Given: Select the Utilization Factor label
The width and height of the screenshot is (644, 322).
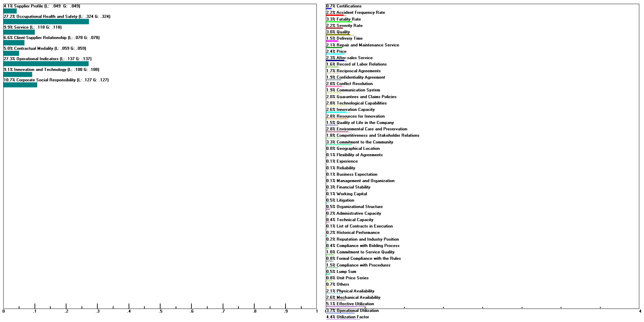Looking at the screenshot, I should [348, 317].
